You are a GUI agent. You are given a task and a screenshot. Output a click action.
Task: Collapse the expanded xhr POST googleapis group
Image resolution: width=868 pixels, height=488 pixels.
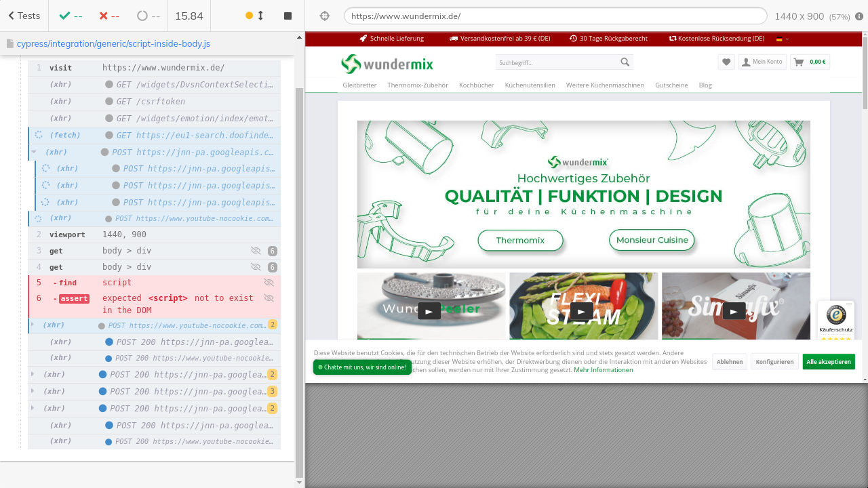[34, 152]
